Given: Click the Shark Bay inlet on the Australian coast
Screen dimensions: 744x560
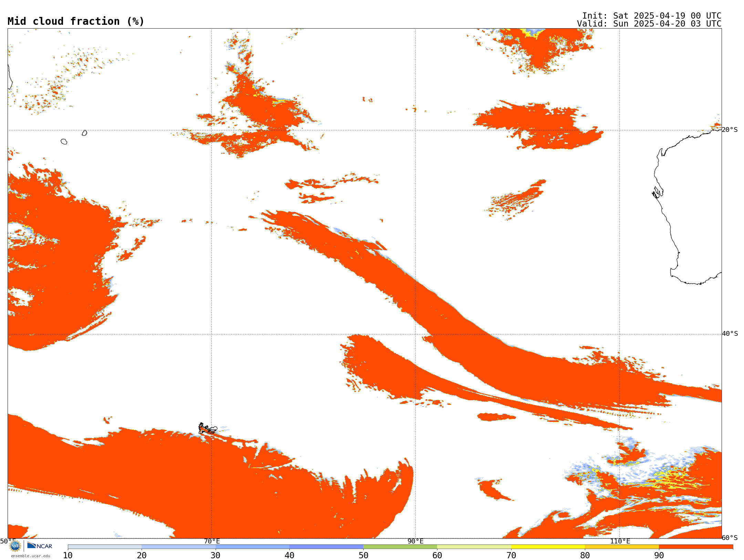Looking at the screenshot, I should coord(657,192).
